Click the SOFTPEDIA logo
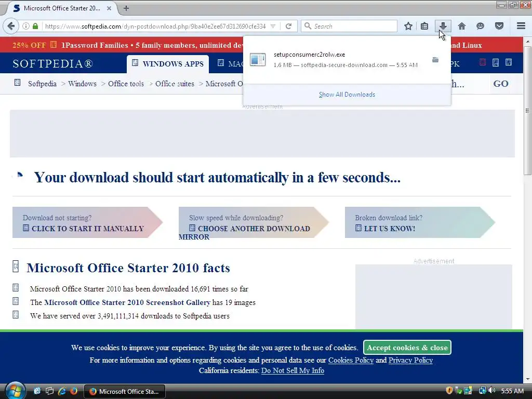This screenshot has width=532, height=399. tap(53, 63)
